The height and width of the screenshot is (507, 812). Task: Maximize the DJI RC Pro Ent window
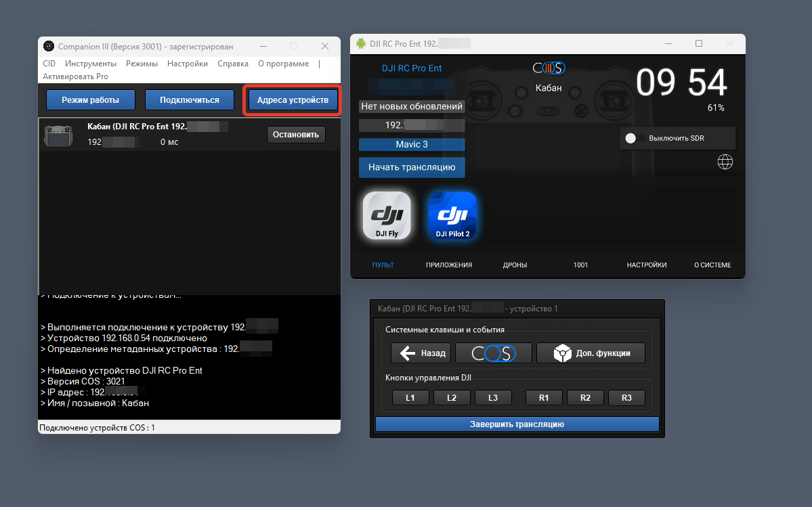click(699, 43)
